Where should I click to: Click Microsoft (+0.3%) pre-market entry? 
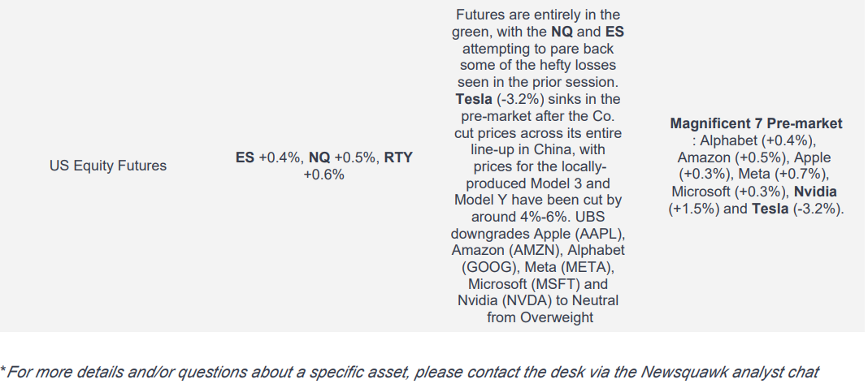tap(727, 192)
